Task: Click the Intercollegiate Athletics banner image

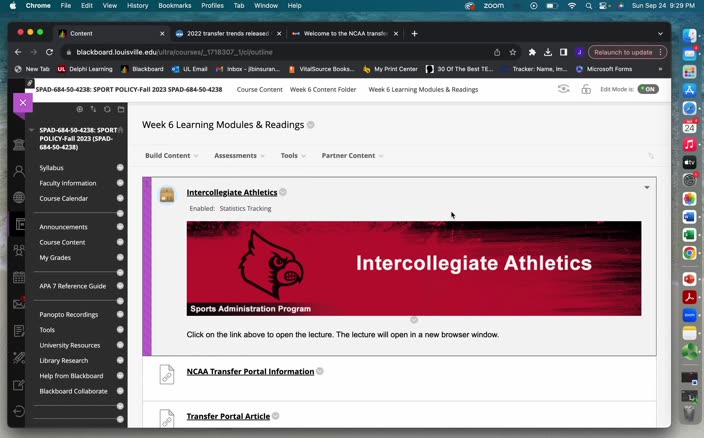Action: pyautogui.click(x=413, y=268)
